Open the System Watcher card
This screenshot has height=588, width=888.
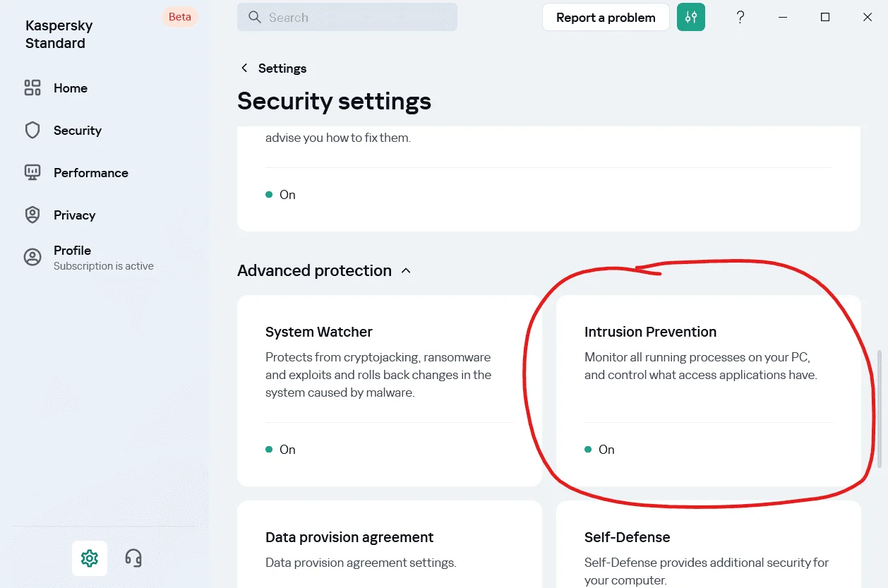390,390
